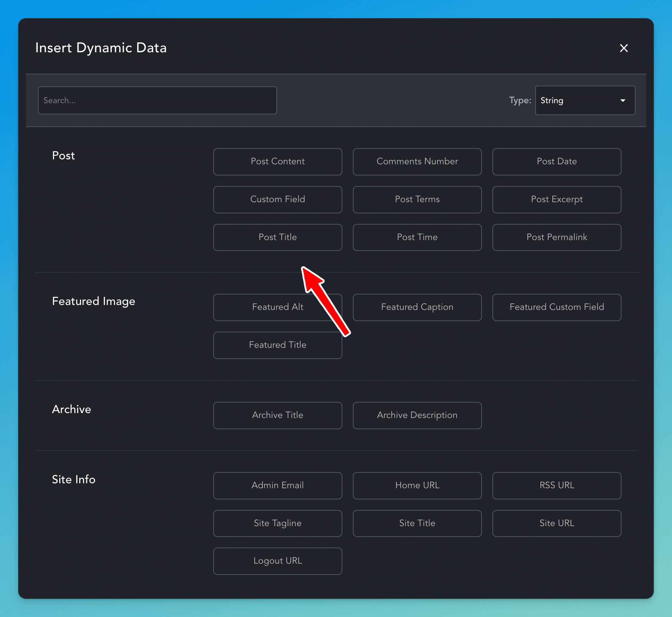Insert the Post Permalink
This screenshot has height=617, width=672.
(x=557, y=237)
